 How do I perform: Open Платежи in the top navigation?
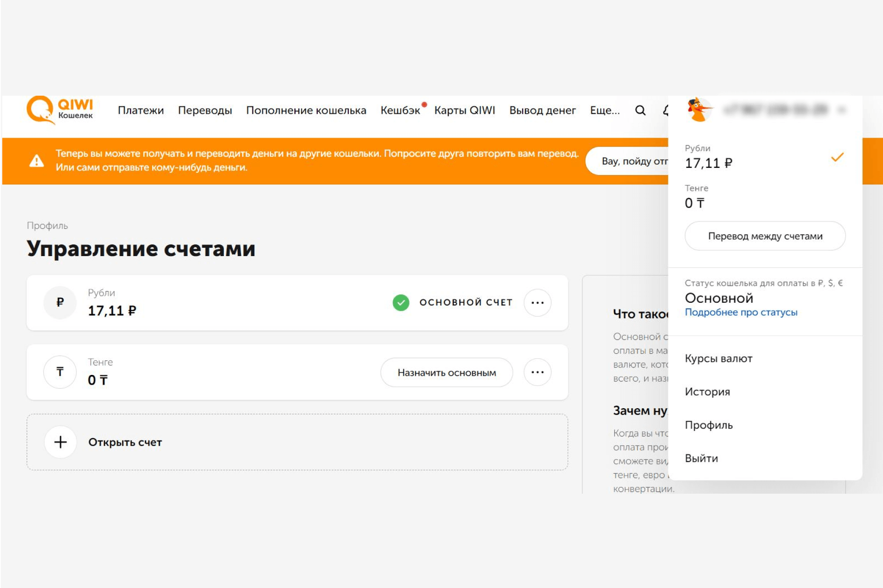click(141, 110)
